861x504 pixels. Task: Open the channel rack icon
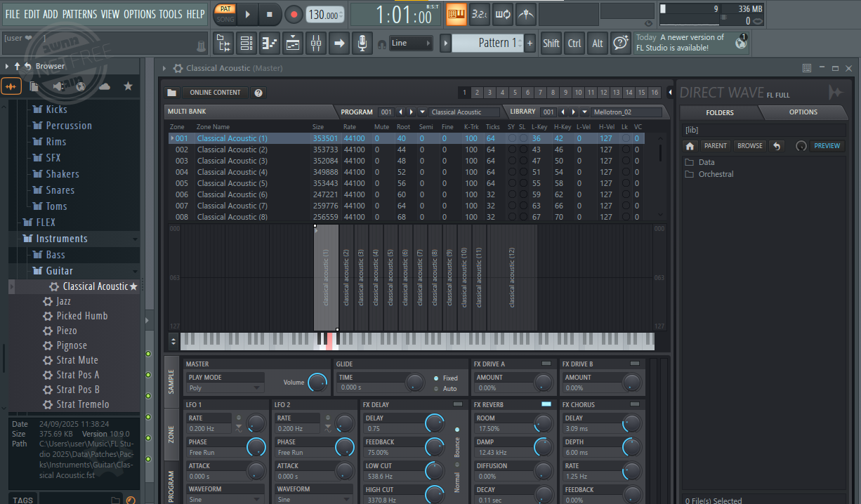tap(247, 44)
